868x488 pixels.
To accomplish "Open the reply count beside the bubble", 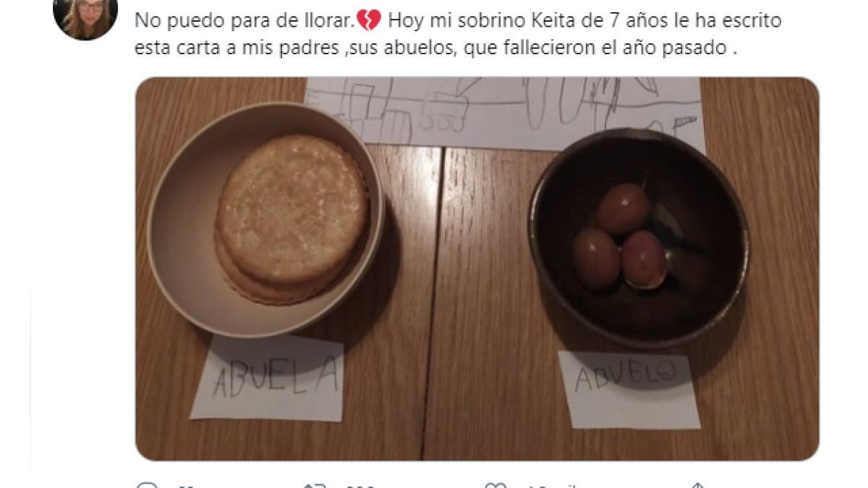I will (x=187, y=486).
